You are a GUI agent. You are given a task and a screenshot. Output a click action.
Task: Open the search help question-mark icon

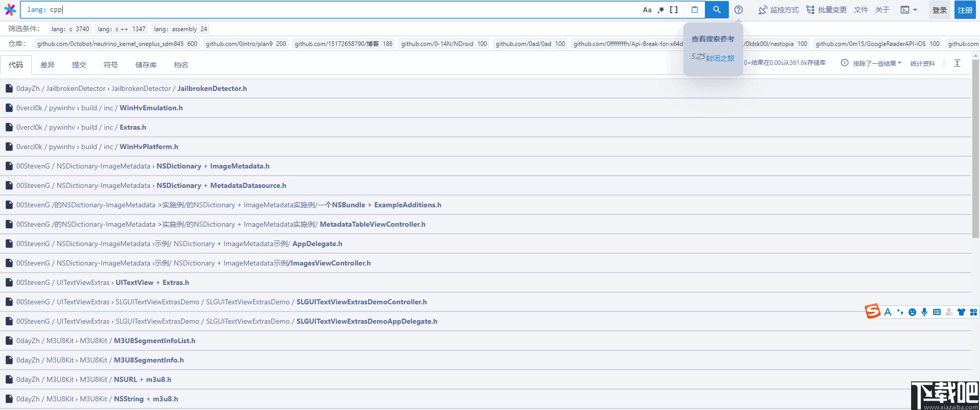[x=739, y=10]
